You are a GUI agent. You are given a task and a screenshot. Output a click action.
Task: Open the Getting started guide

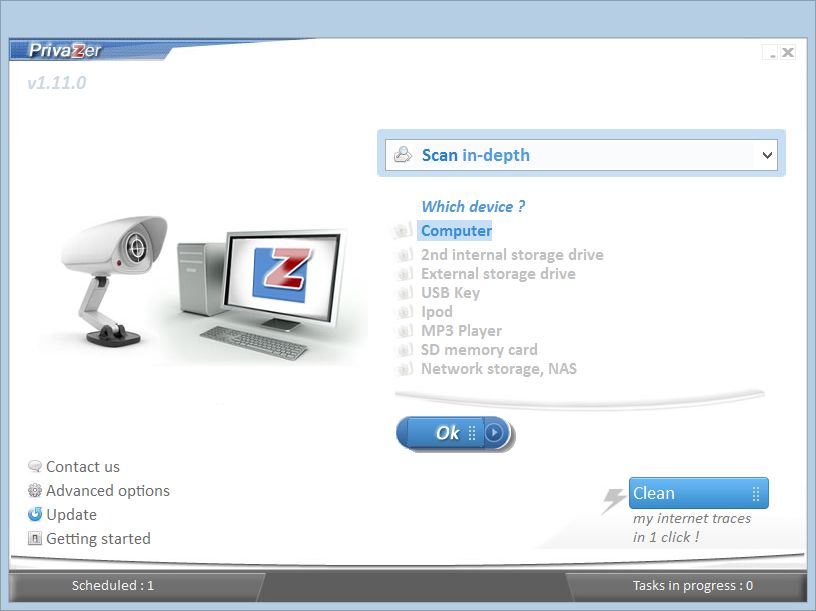98,539
